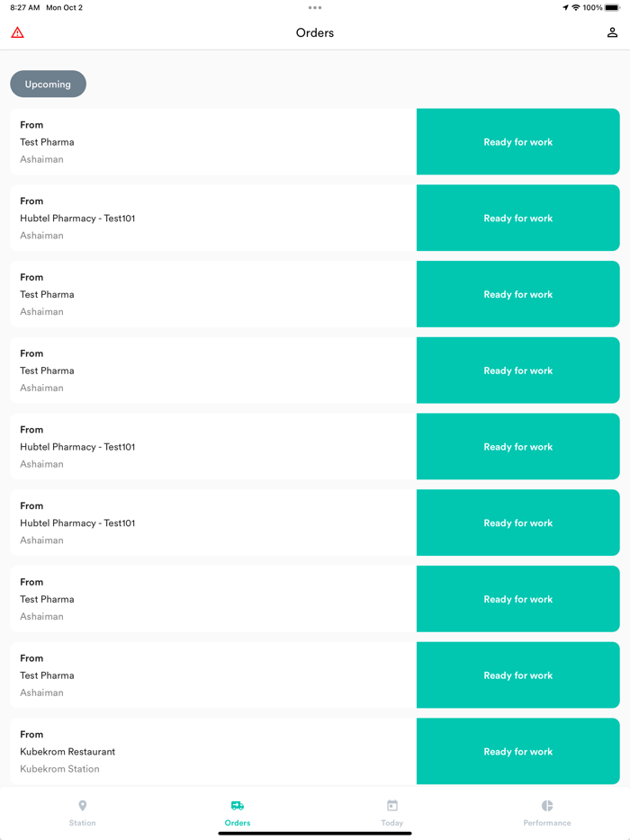Open the alerts warning triangle icon
The width and height of the screenshot is (630, 840).
tap(18, 32)
